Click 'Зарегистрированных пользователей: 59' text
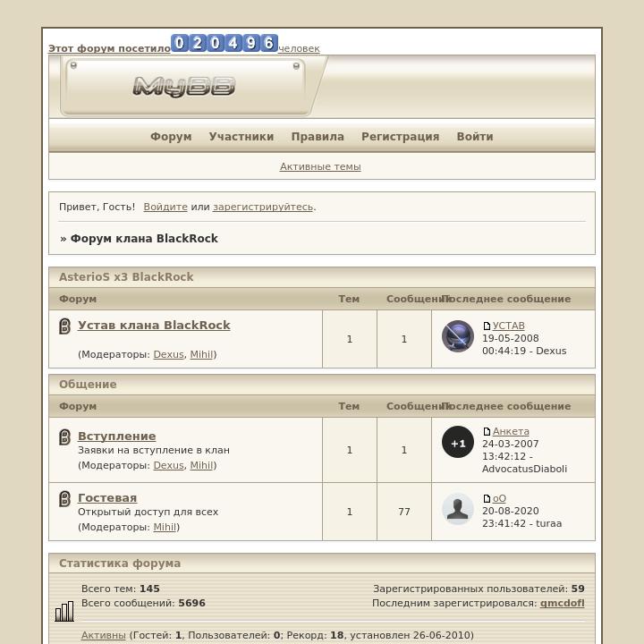This screenshot has width=644, height=644. [x=479, y=589]
